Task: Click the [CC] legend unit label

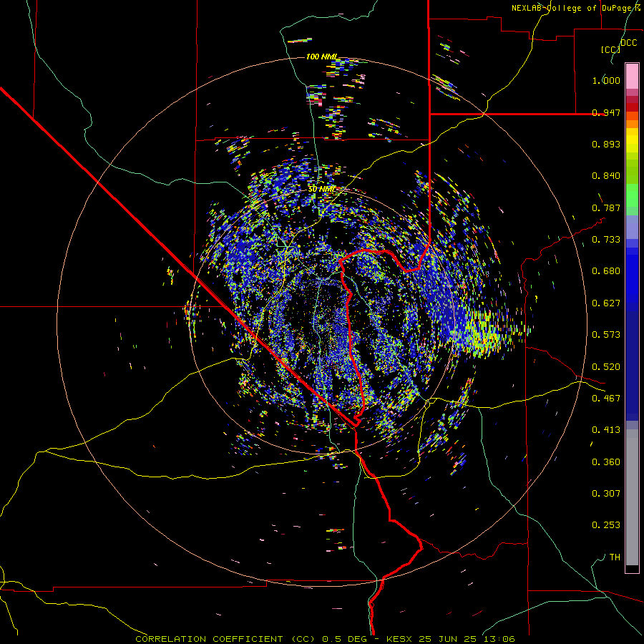Action: tap(610, 49)
